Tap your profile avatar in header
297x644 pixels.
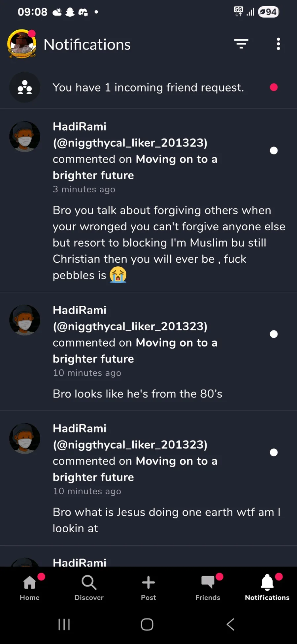point(22,44)
